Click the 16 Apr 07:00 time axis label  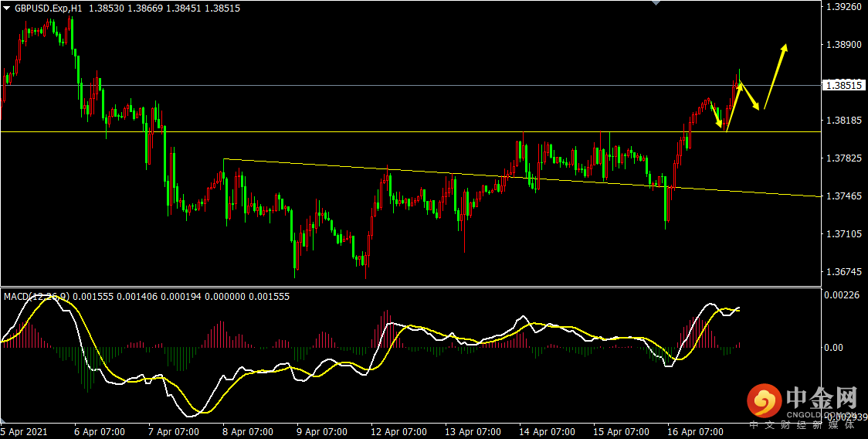[x=693, y=432]
